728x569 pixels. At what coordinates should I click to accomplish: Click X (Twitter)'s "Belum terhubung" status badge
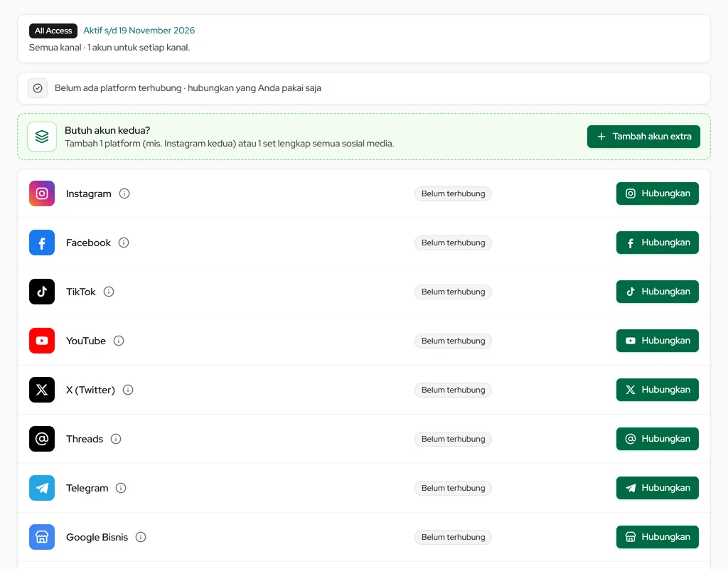453,390
